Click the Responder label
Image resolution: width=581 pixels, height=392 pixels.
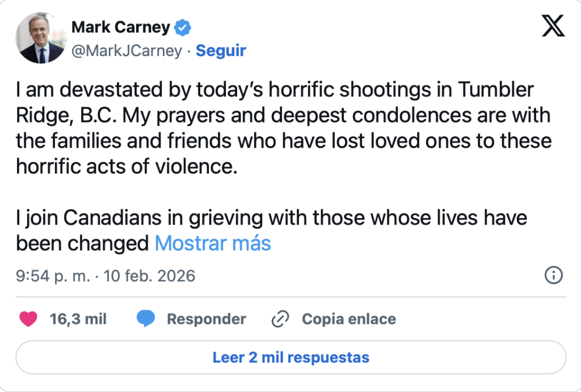[206, 319]
